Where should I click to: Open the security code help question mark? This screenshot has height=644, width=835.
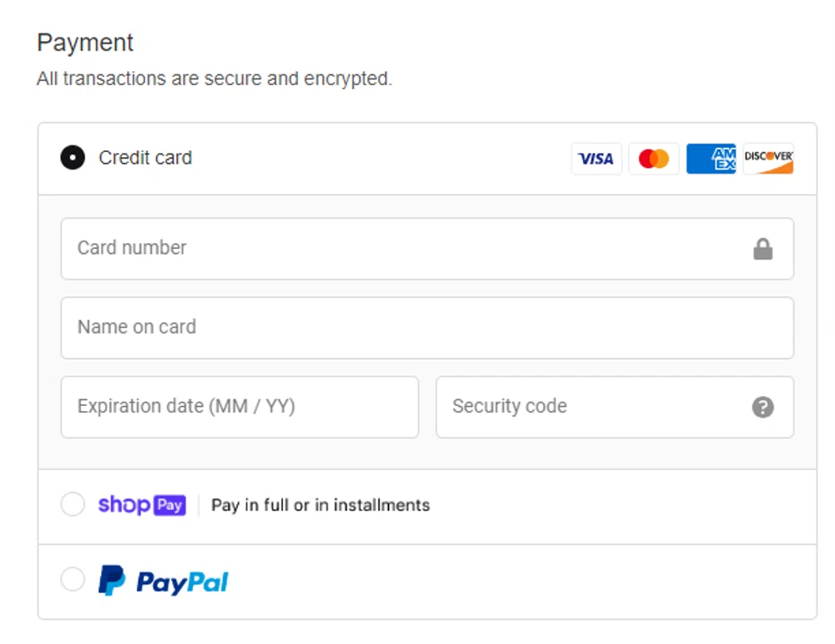click(763, 408)
